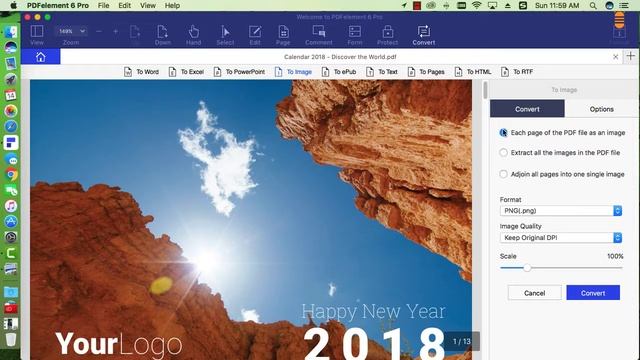The height and width of the screenshot is (360, 640).
Task: Close the Calendar 2018 document tab
Action: 616,57
